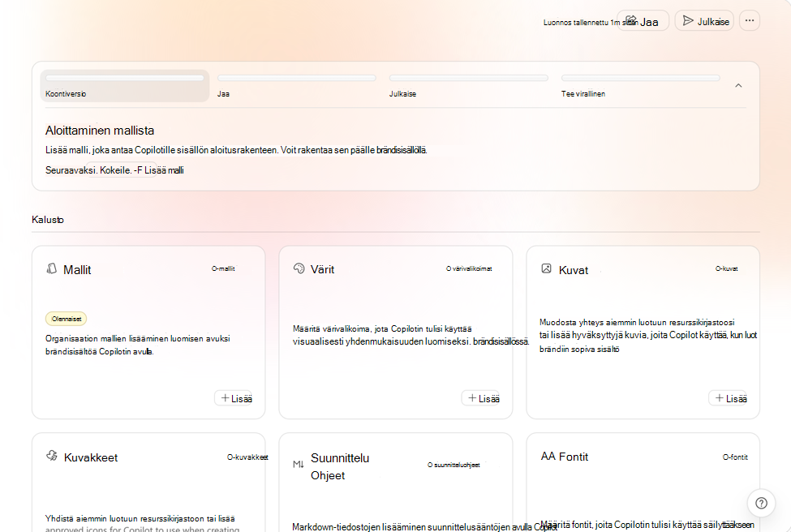Click the 'O-mallit' count label
This screenshot has height=532, width=791.
pyautogui.click(x=223, y=268)
